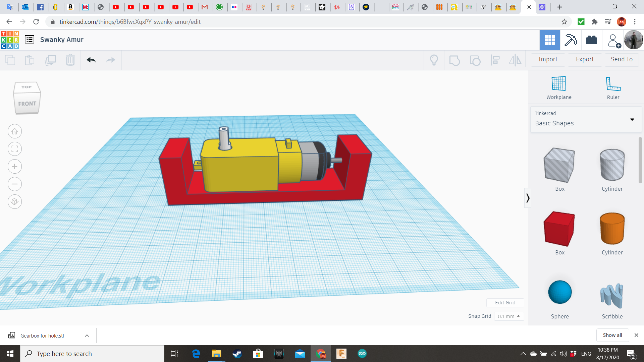This screenshot has width=644, height=362.
Task: Click the Edit Grid button
Action: (x=505, y=303)
